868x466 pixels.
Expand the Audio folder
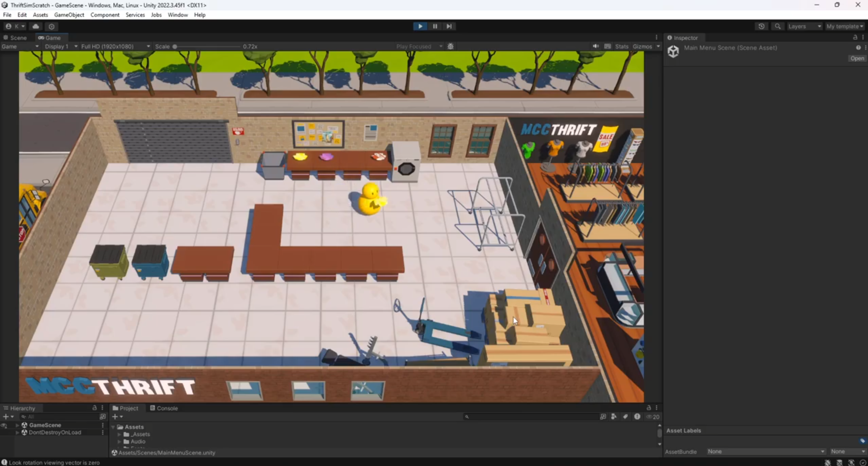click(120, 442)
